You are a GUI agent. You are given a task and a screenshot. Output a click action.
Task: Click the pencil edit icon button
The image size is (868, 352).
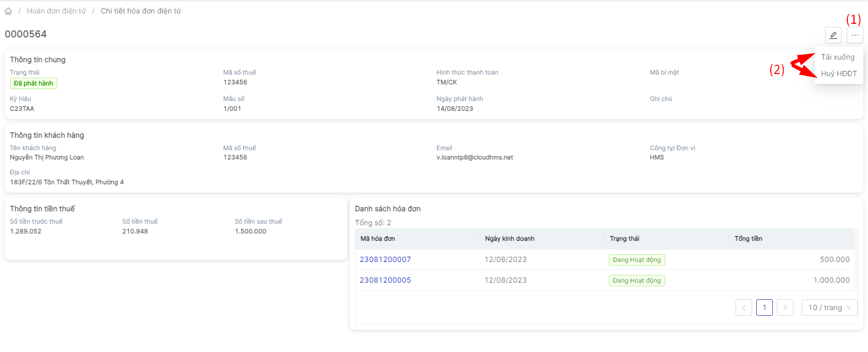tap(833, 35)
